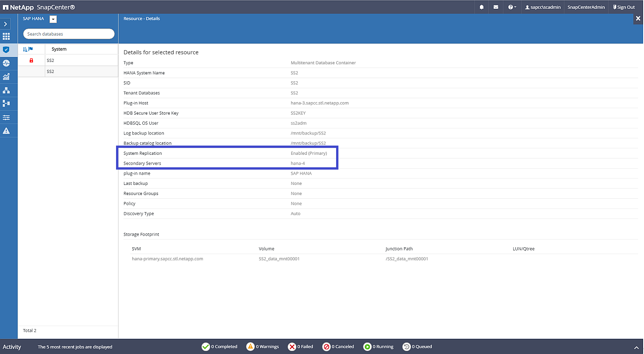
Task: Click the Warnings orange triangle icon
Action: (x=250, y=347)
